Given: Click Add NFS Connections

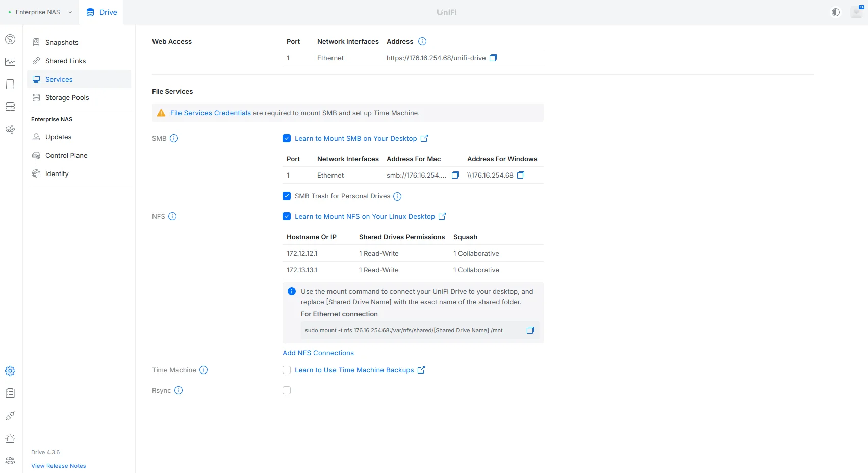Looking at the screenshot, I should [x=318, y=353].
